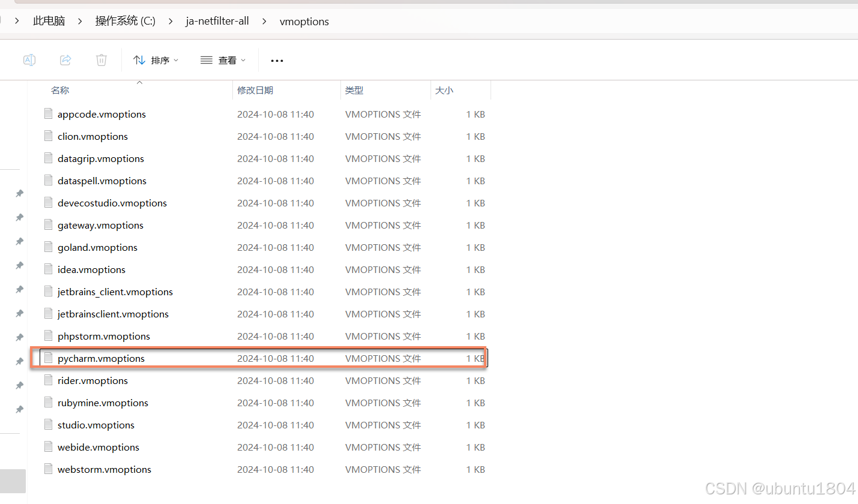Screen dimensions: 858x504
Task: Select file icon of pycharm.vmoptions
Action: (49, 358)
